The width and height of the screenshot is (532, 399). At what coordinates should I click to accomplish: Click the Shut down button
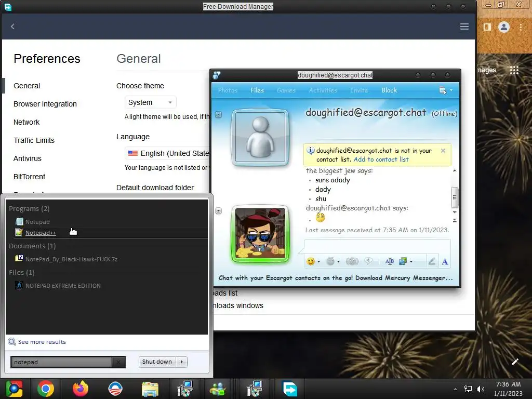point(157,362)
